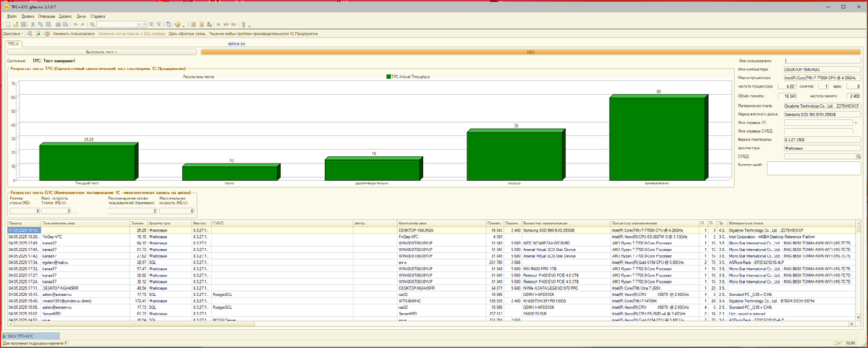Image resolution: width=868 pixels, height=348 pixels.
Task: Click Дать обратную связь button
Action: click(187, 33)
